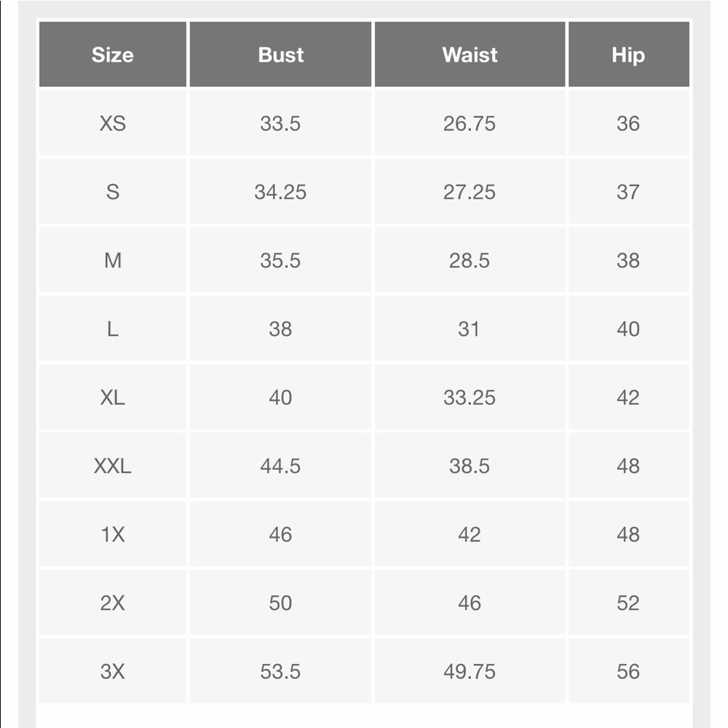Select the XL size cell
This screenshot has height=728, width=728.
pos(112,397)
